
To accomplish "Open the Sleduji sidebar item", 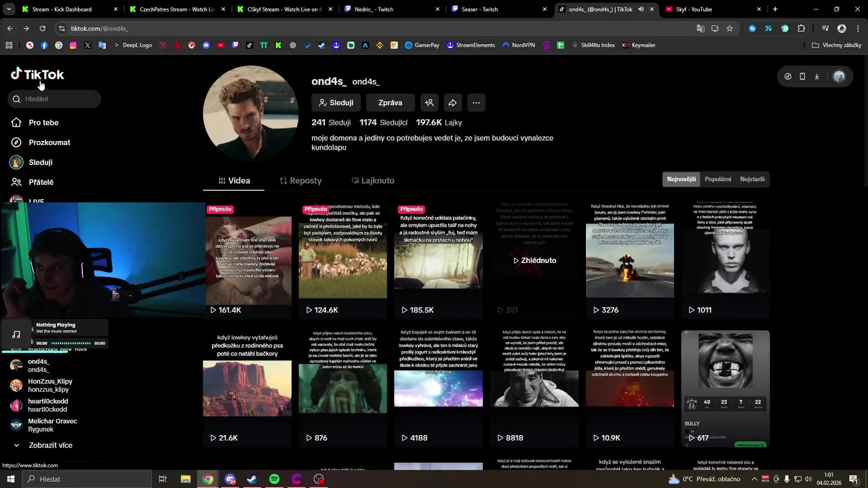I will click(31, 163).
